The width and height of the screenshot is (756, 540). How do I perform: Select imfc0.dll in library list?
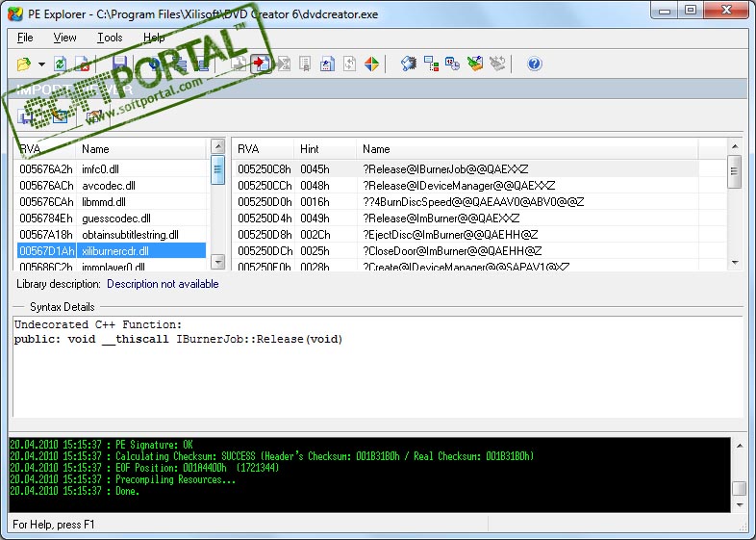click(x=112, y=169)
